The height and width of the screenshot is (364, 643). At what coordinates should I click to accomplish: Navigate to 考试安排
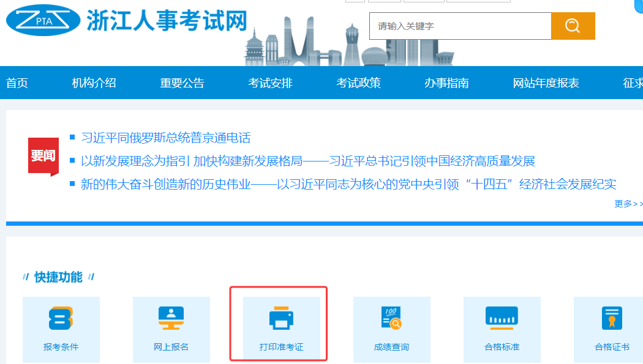[x=269, y=82]
